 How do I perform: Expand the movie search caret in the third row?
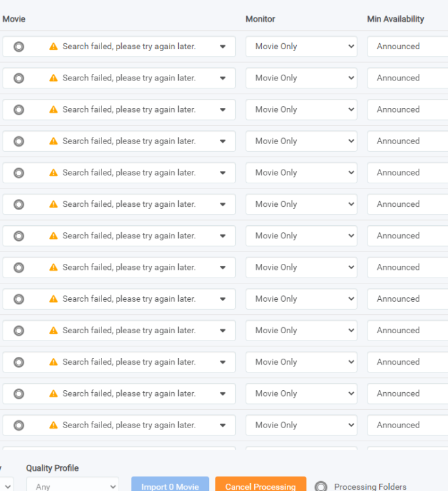223,109
